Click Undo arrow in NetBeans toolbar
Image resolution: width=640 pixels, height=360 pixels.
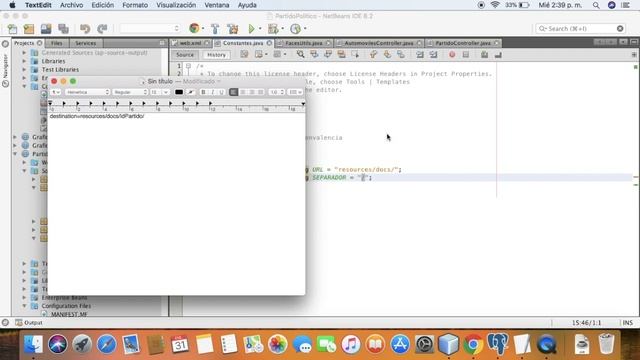click(85, 29)
